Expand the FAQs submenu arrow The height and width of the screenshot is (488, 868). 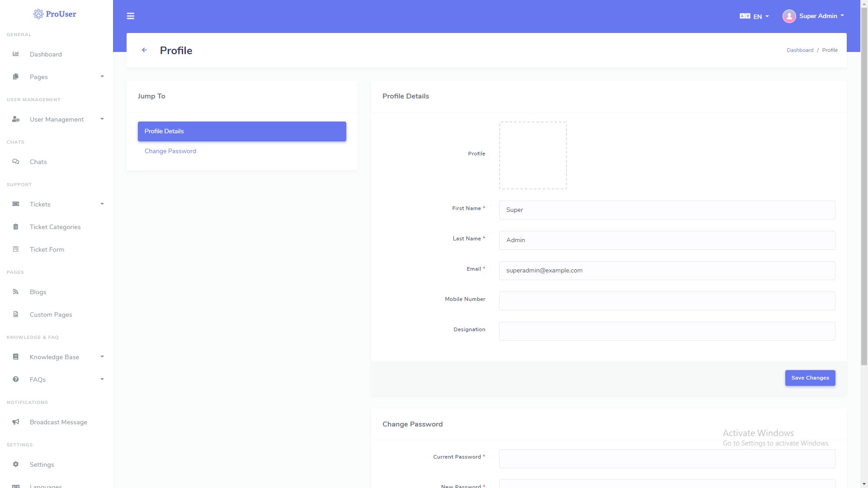102,379
